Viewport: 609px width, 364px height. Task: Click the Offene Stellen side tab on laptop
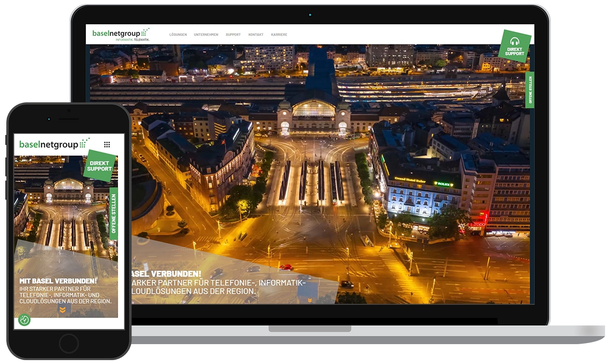coord(530,90)
